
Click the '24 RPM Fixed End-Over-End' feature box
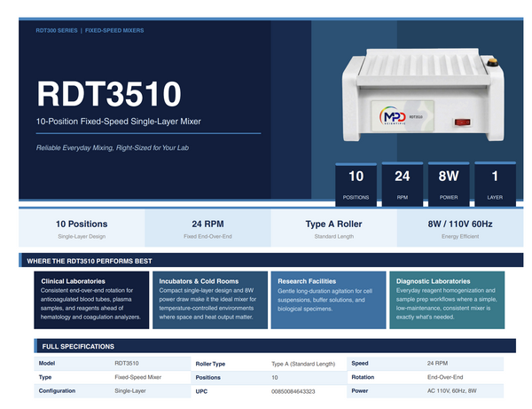tap(208, 228)
